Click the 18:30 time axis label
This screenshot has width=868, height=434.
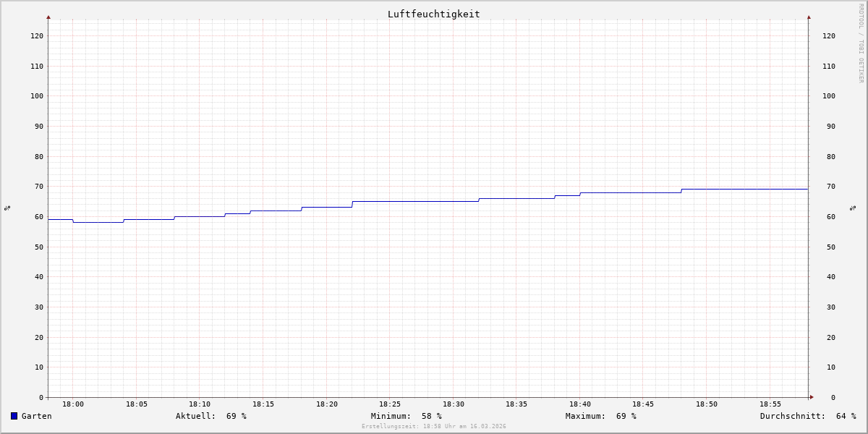[x=454, y=404]
